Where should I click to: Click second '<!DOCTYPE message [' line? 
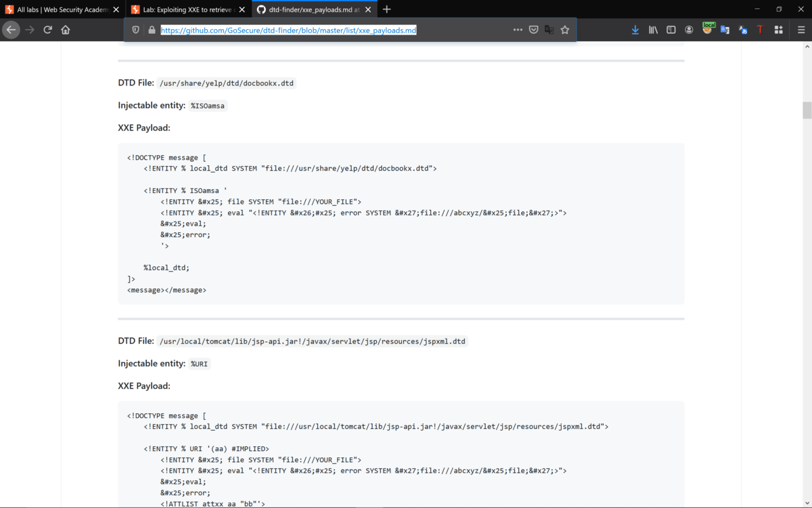point(166,416)
